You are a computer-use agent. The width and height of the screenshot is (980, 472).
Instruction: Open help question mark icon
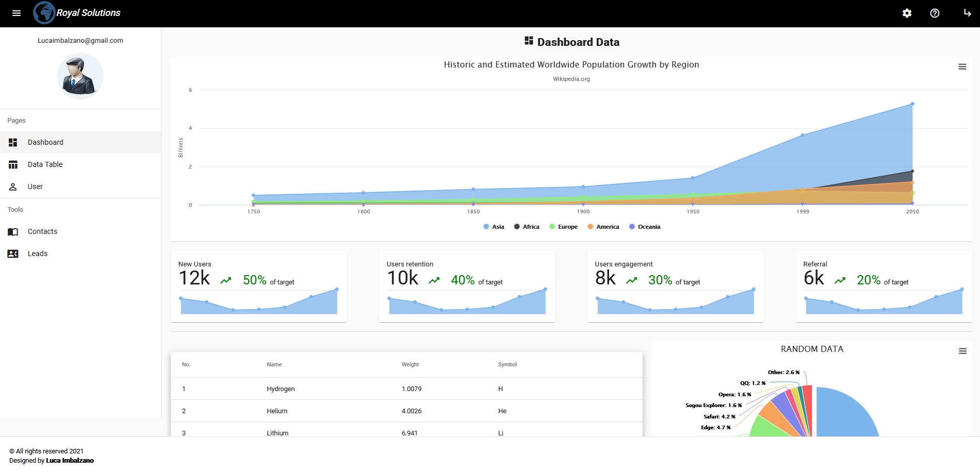(x=935, y=13)
